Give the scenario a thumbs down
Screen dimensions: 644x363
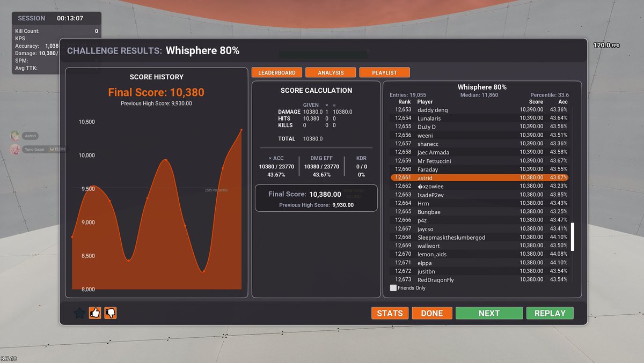pos(111,313)
